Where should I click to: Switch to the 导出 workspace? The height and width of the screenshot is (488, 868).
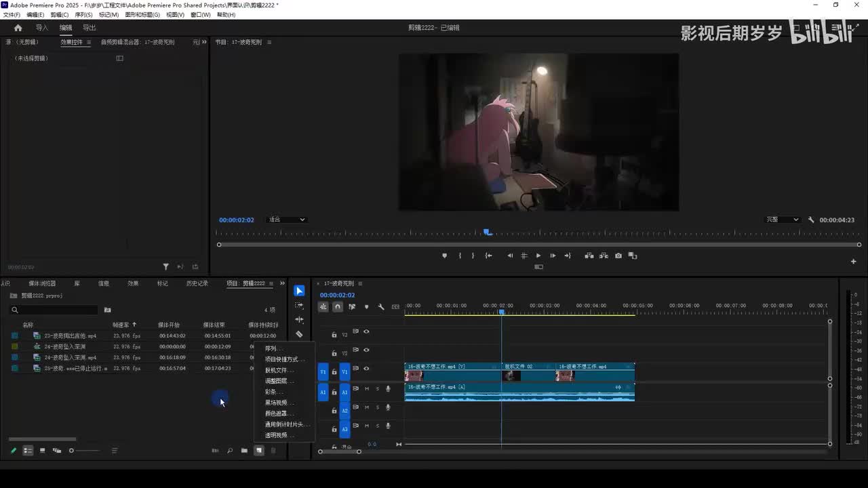(89, 28)
